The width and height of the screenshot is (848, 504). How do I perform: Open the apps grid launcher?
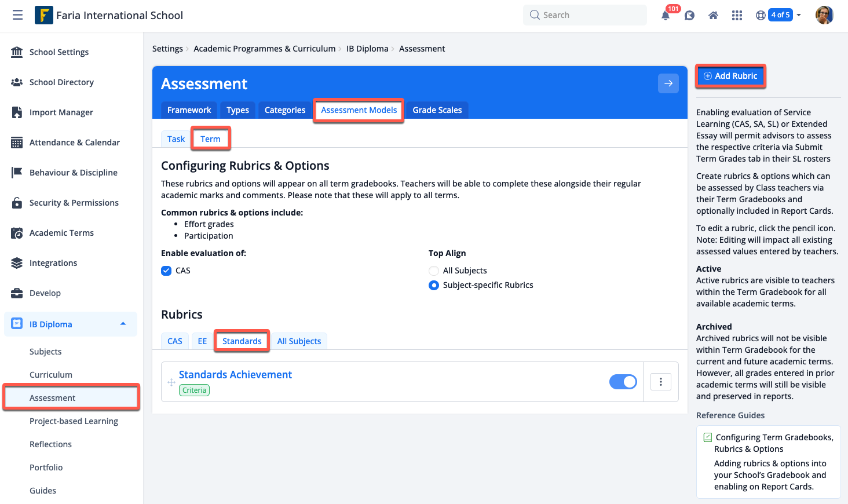(x=737, y=16)
